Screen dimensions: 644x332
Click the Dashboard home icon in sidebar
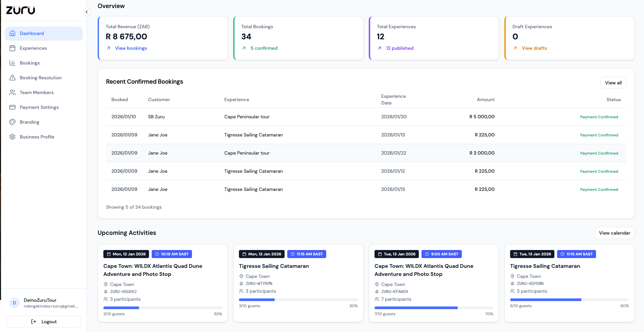click(x=12, y=33)
